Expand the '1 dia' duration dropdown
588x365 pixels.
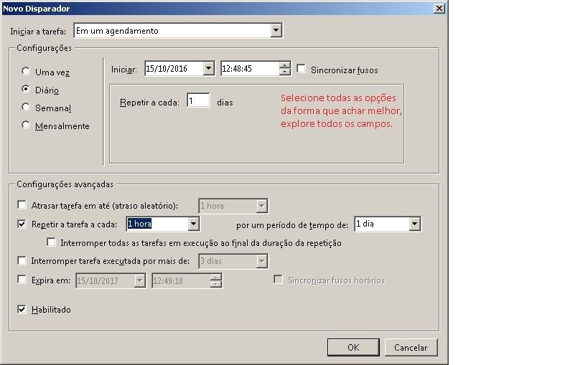pyautogui.click(x=414, y=224)
